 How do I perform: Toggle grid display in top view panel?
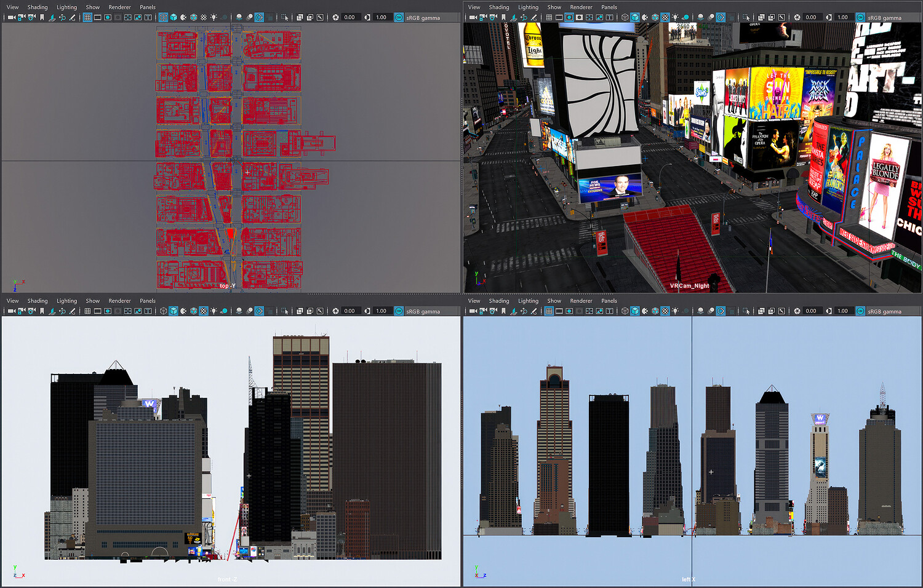(x=87, y=17)
